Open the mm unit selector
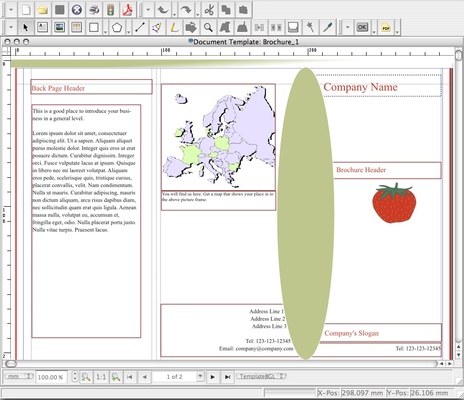Viewport: 464px width, 400px height. tap(19, 376)
